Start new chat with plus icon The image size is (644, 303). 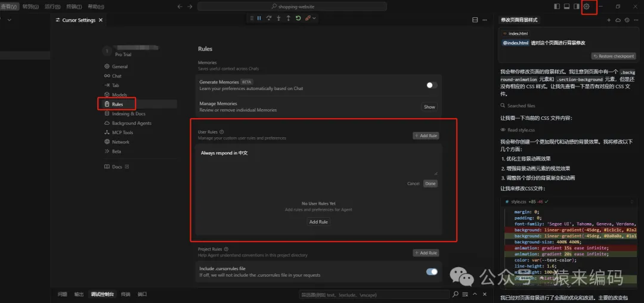point(609,20)
